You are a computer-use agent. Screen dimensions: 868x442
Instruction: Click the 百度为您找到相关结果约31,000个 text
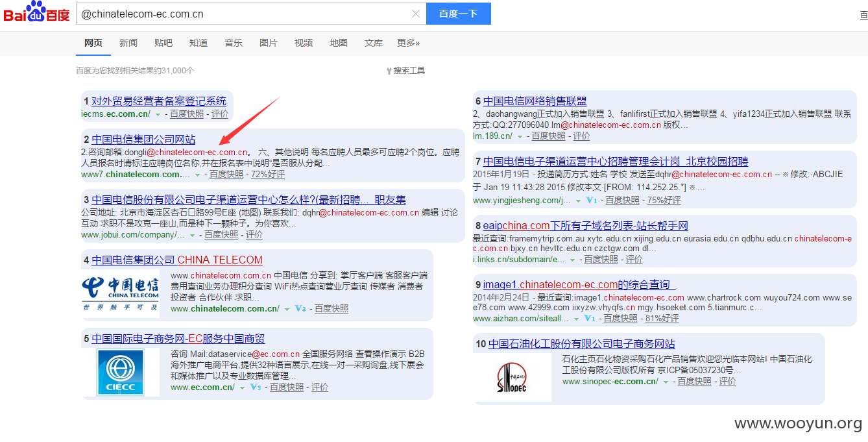(135, 70)
